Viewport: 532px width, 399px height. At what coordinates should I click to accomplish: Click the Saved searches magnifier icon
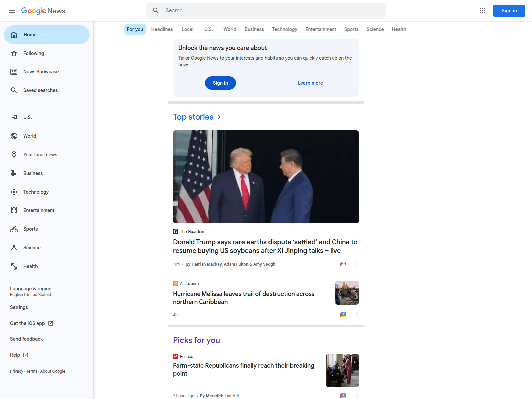pyautogui.click(x=14, y=90)
